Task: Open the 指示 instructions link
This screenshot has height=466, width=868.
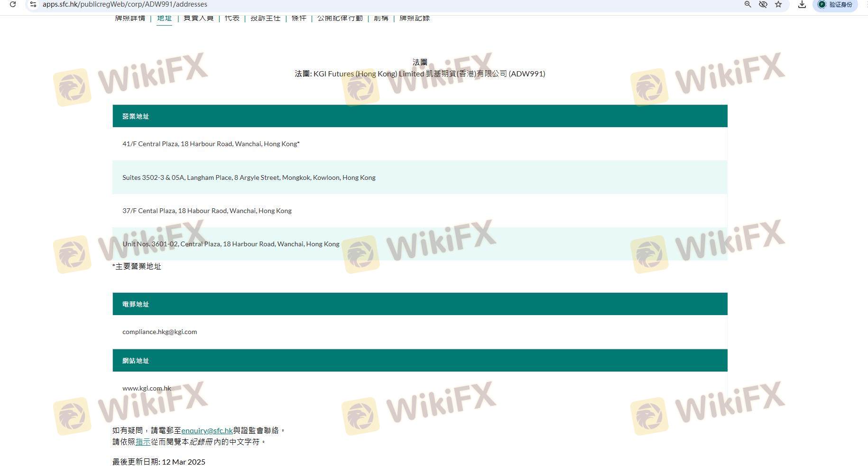Action: (x=143, y=442)
